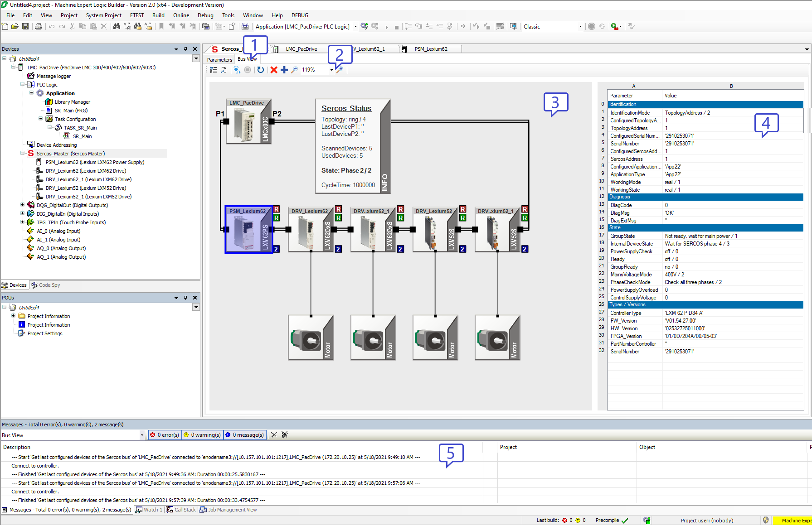Select DRV_Lexium52 in the Devices tree

[x=86, y=188]
